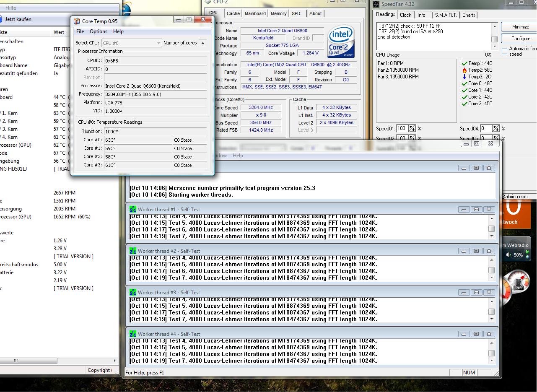Click the Speed01 spinner arrows

click(x=412, y=128)
